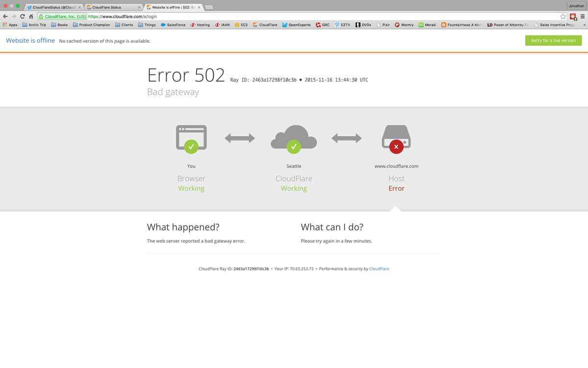Open the EC2 bookmark
Viewport: 588px width, 368px height.
pos(241,25)
